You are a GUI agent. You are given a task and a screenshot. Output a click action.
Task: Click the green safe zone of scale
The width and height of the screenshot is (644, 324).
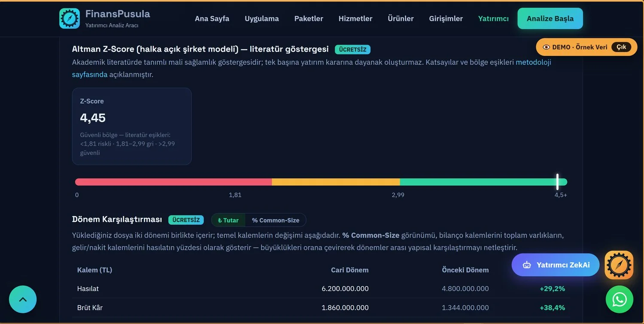pos(483,182)
